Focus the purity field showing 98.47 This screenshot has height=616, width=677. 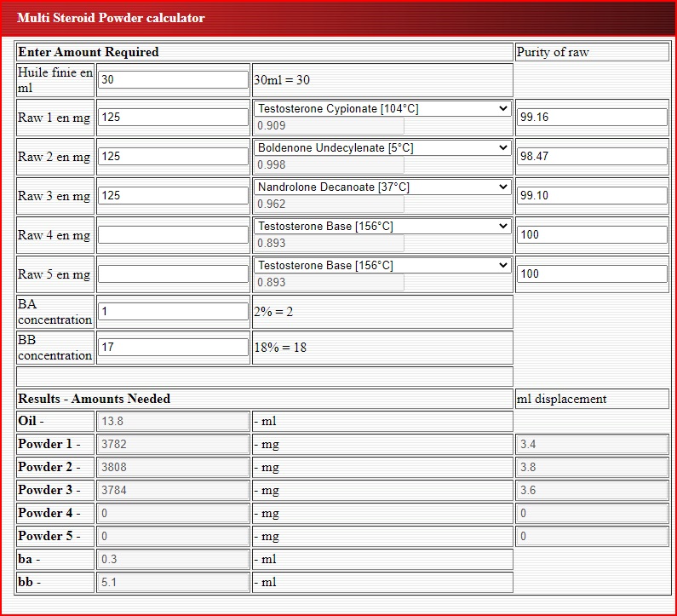592,157
